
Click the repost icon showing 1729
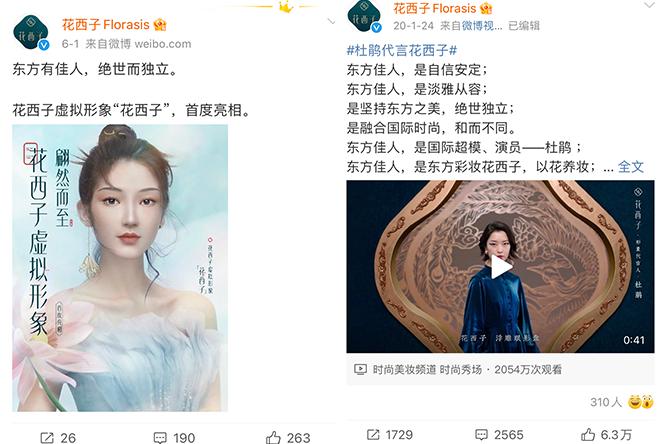[x=373, y=435]
